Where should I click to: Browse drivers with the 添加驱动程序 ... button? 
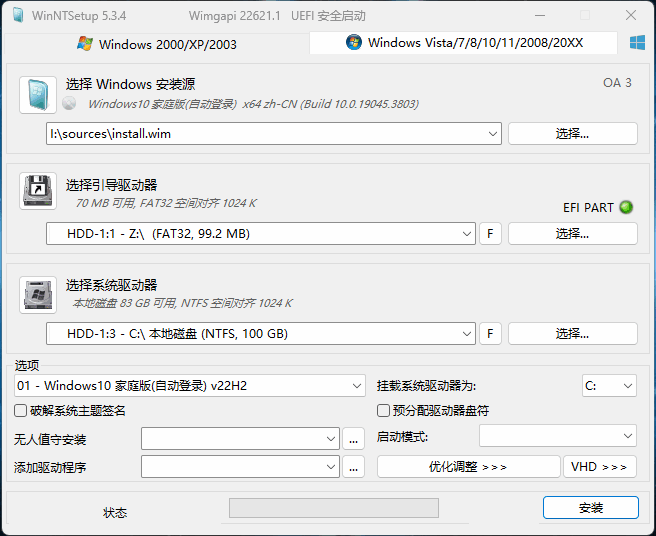(354, 467)
